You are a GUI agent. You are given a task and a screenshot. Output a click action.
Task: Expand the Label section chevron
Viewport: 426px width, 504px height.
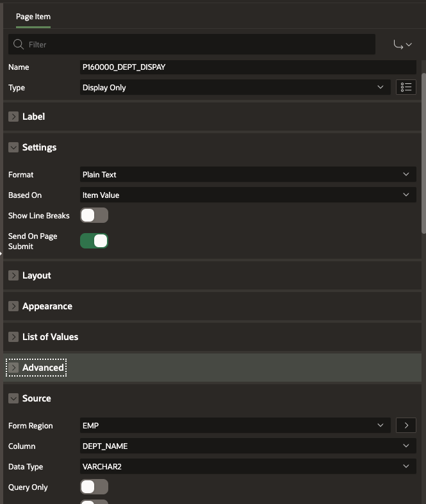(x=13, y=117)
